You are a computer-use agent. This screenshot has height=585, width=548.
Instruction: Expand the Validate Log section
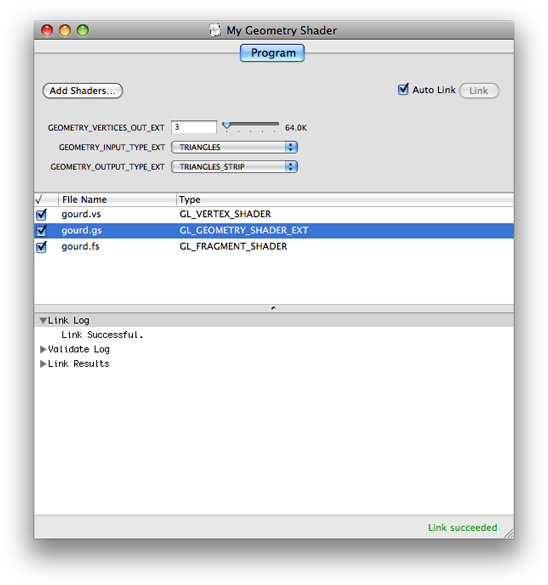tap(43, 349)
